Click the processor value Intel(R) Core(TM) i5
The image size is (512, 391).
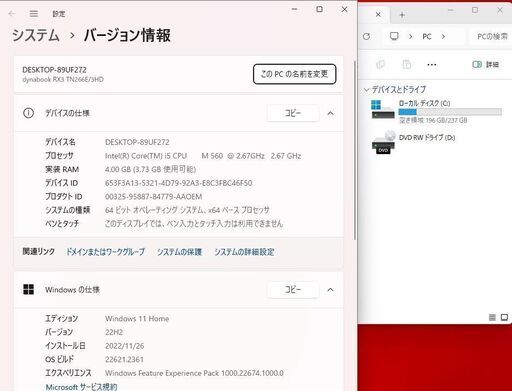pyautogui.click(x=203, y=156)
